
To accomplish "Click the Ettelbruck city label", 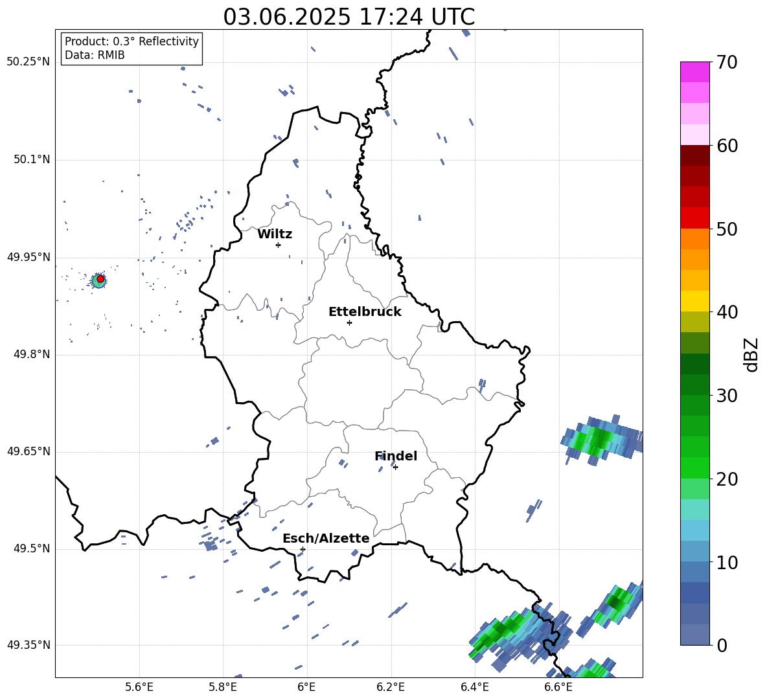I will pos(365,312).
